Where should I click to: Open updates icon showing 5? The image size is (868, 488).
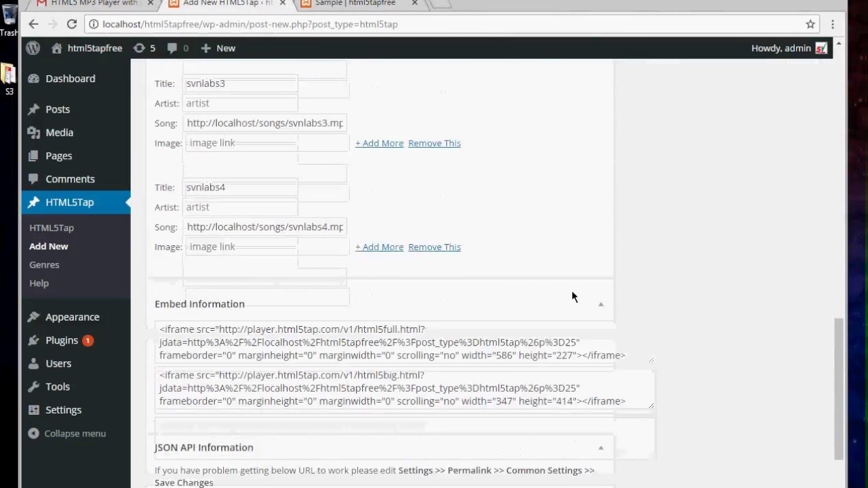pos(139,48)
